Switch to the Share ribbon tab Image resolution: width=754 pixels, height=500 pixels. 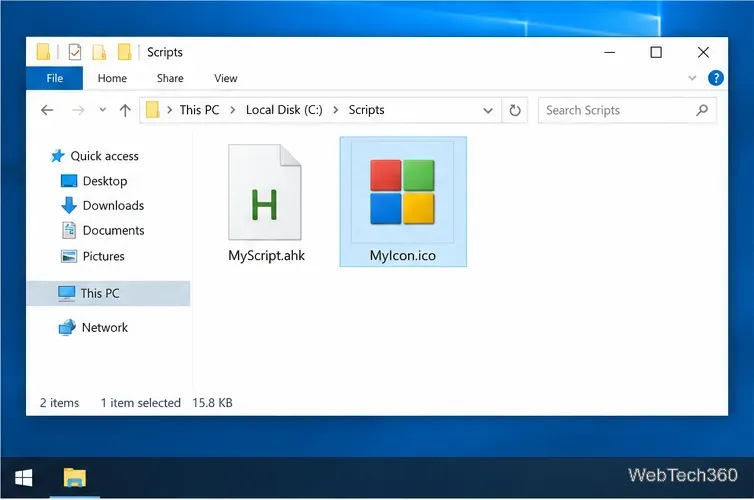click(170, 78)
